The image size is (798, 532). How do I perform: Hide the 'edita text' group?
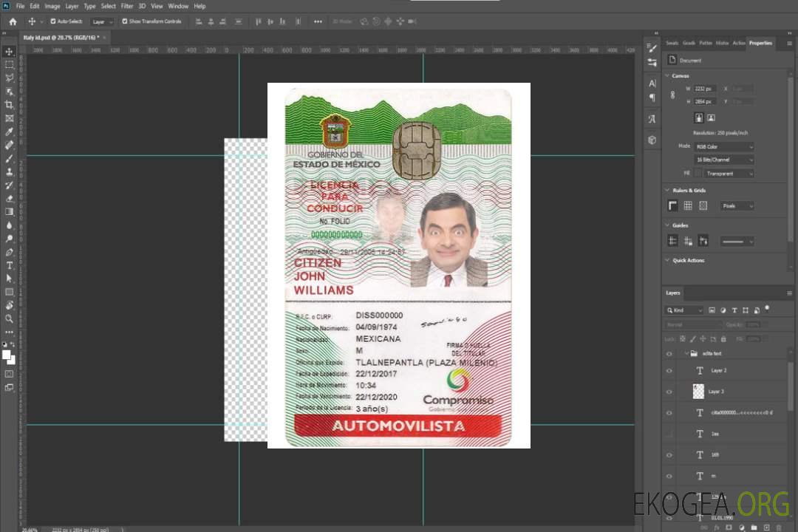pos(669,354)
